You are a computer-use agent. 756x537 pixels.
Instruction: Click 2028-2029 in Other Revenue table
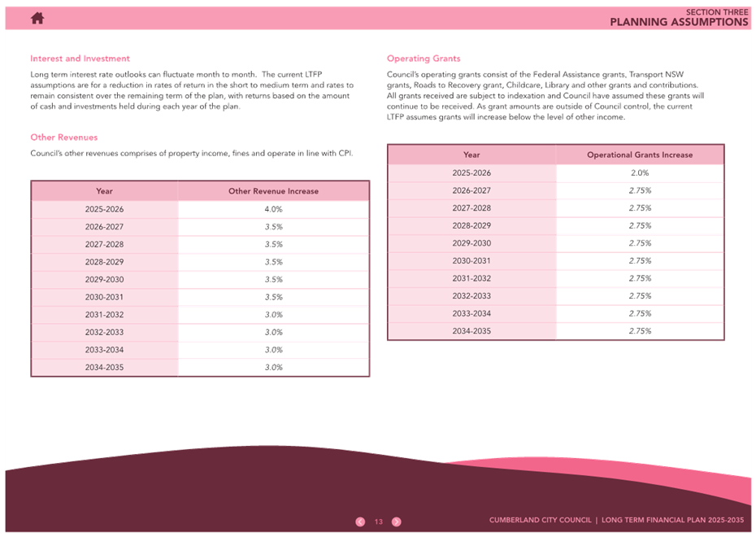[104, 262]
